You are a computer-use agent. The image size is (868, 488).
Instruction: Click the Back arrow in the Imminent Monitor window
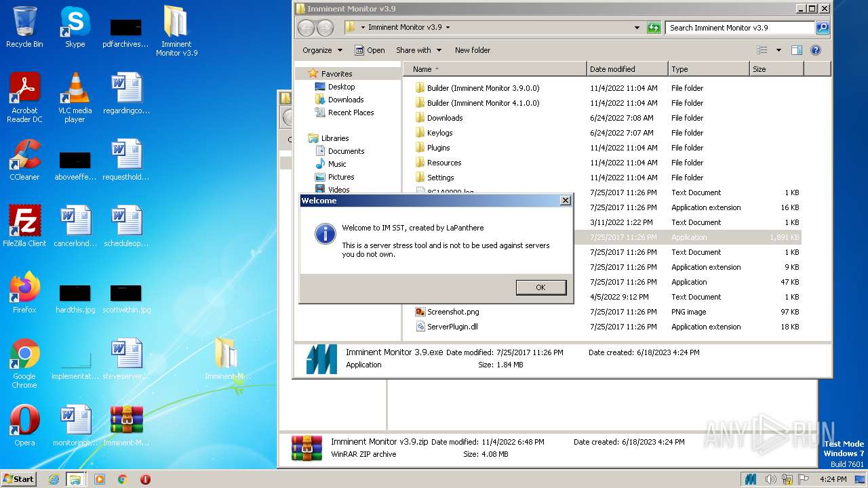click(x=307, y=28)
